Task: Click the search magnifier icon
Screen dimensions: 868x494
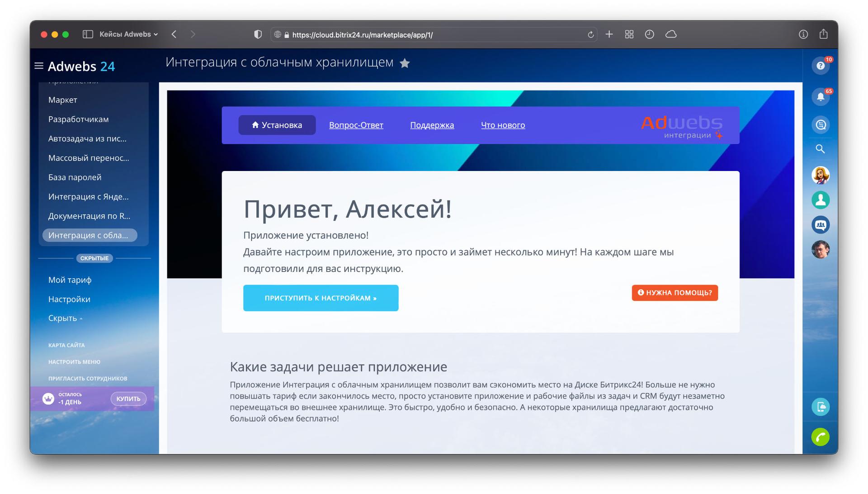Action: point(820,149)
